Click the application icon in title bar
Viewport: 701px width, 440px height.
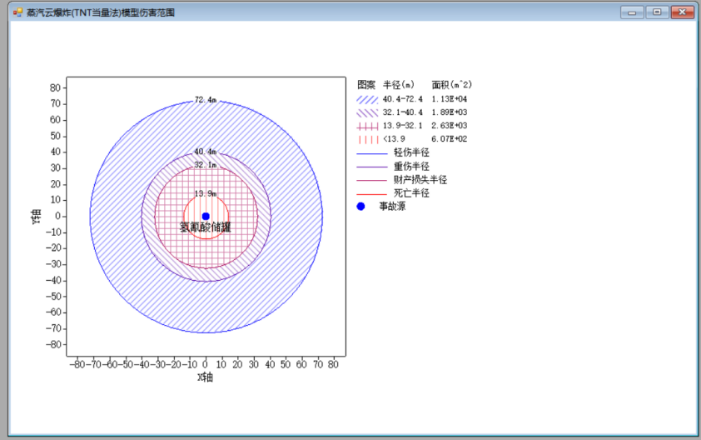[x=17, y=13]
